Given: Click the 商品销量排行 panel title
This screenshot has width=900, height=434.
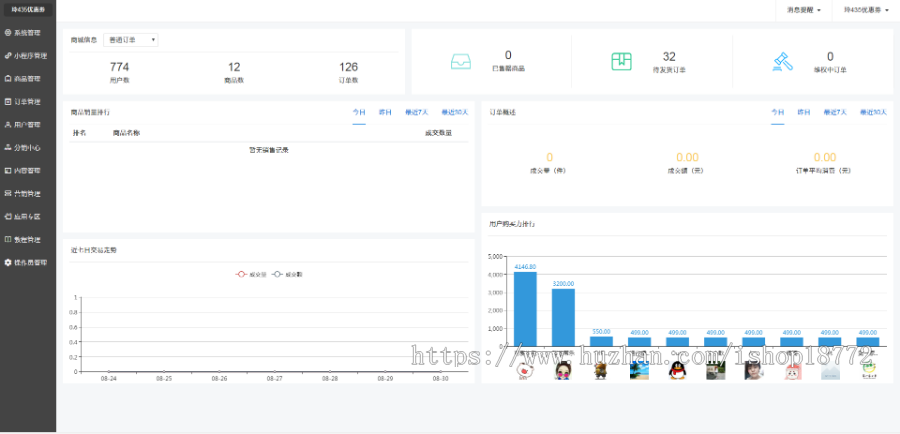Looking at the screenshot, I should click(x=90, y=112).
